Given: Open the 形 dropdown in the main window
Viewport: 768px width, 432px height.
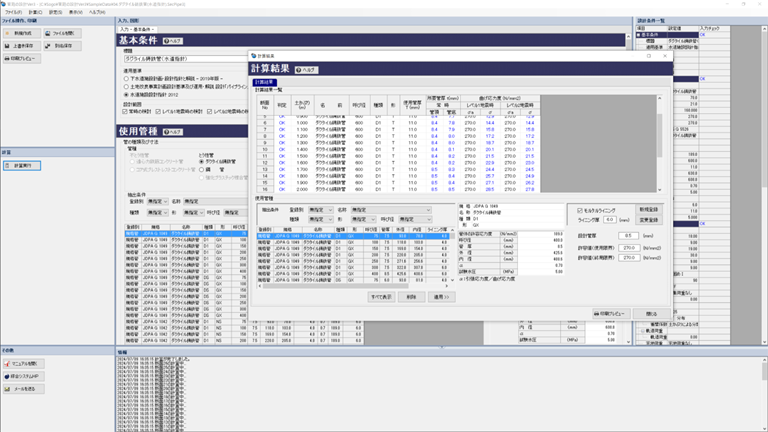Looking at the screenshot, I should pyautogui.click(x=193, y=213).
